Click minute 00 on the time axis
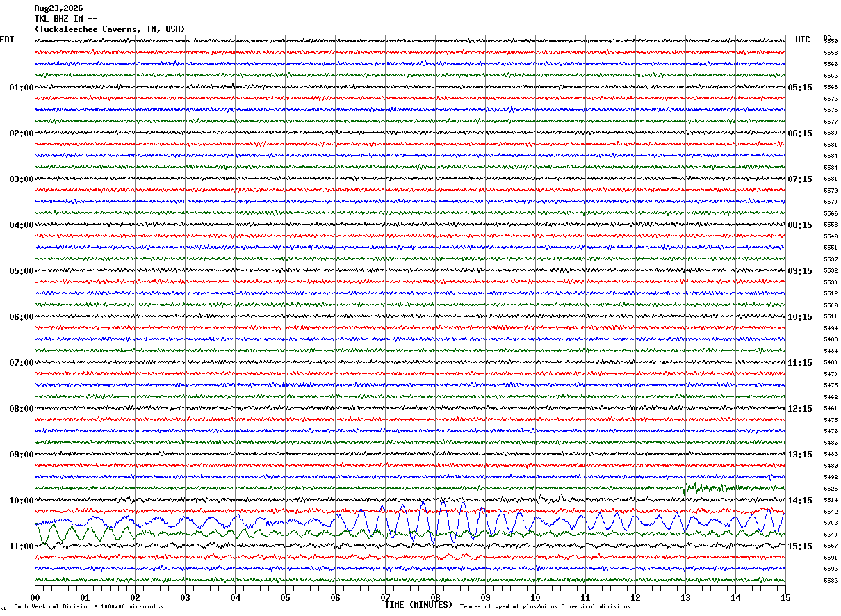Viewport: 841px width, 616px height. coord(35,598)
